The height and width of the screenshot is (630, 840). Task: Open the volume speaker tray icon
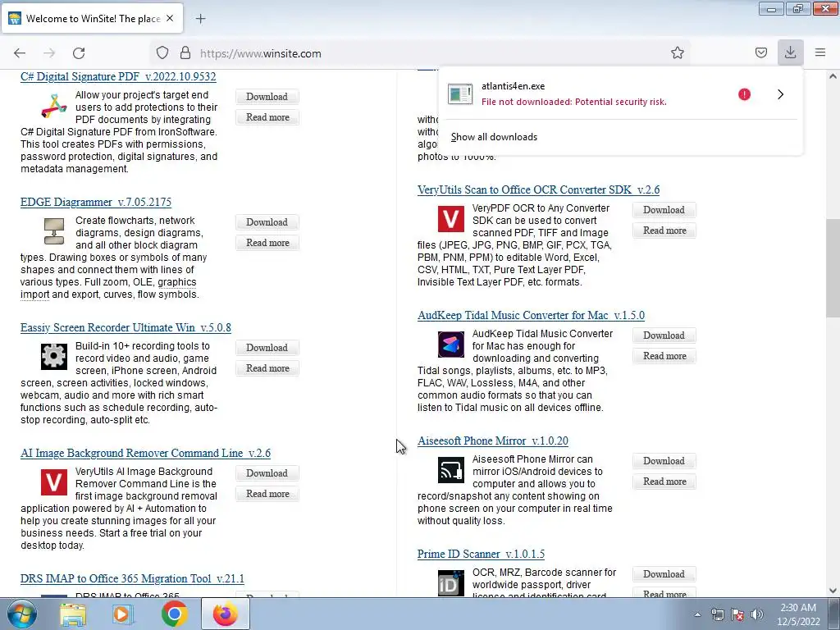(x=757, y=614)
